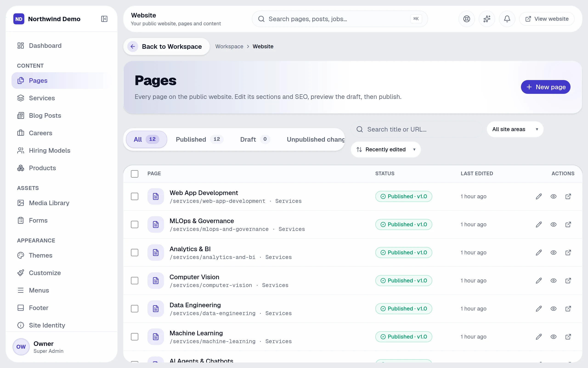
Task: Click the back arrow icon to Workspace
Action: (133, 46)
